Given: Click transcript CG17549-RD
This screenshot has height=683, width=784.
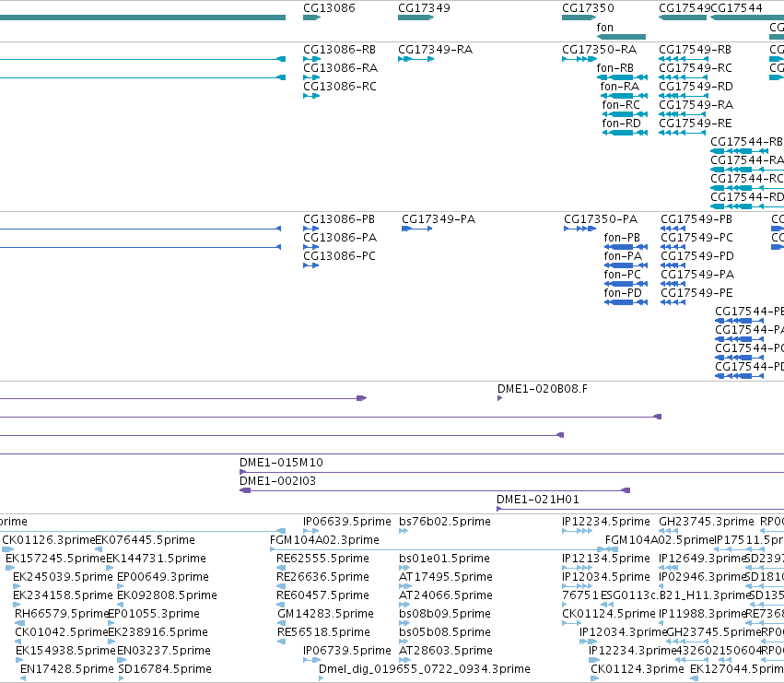Looking at the screenshot, I should [696, 87].
